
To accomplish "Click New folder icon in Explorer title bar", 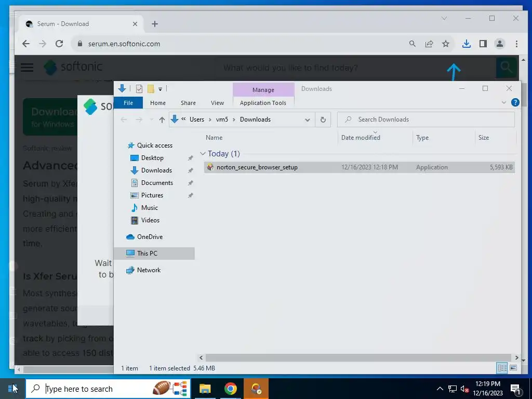I will [x=151, y=89].
